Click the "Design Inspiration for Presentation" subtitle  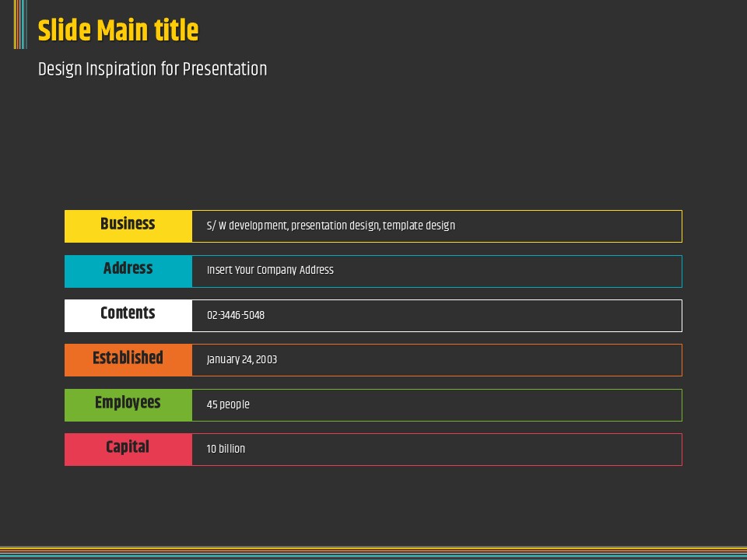(x=153, y=69)
